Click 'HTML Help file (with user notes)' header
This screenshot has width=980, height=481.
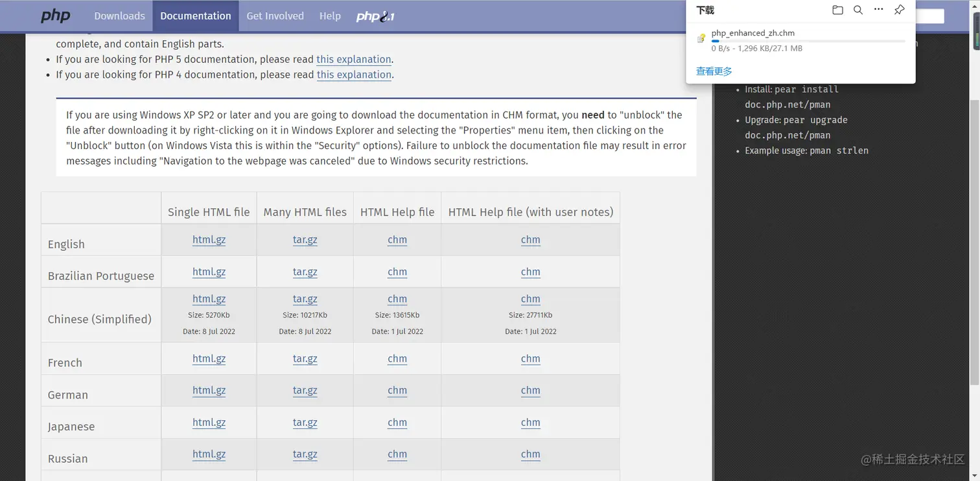(530, 212)
